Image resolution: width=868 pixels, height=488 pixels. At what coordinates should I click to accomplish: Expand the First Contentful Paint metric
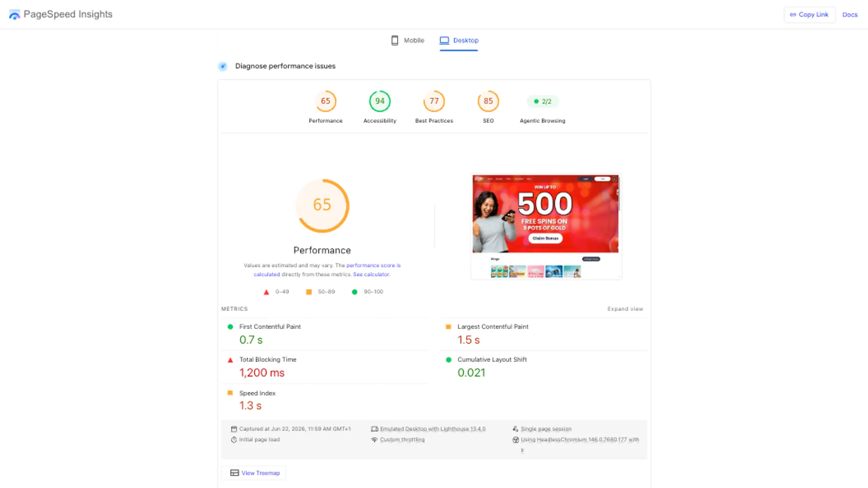click(325, 334)
